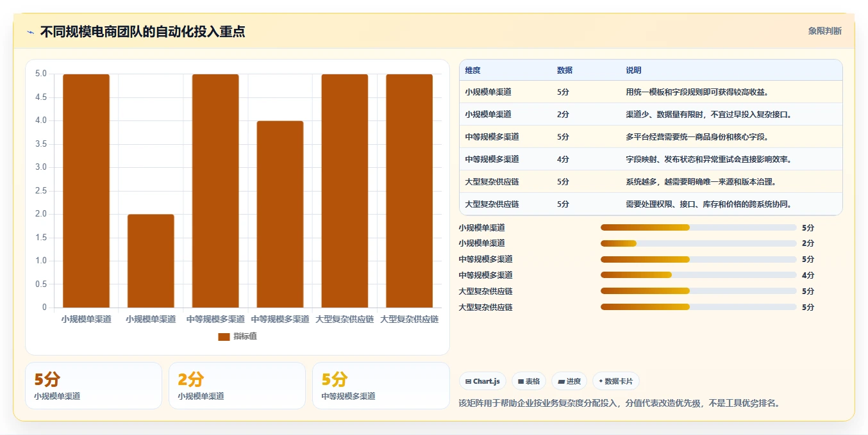Click the 中等规模多渠道 4分 progress bar

click(698, 275)
